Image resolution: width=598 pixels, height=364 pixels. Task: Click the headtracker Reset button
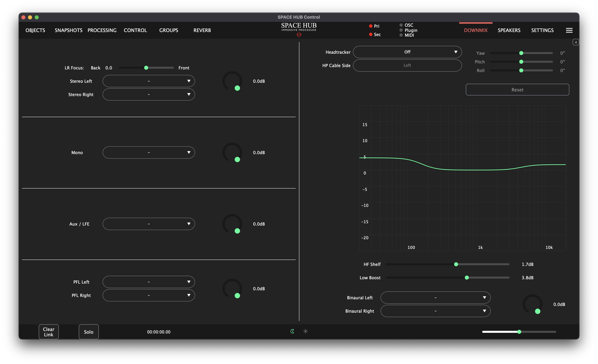pyautogui.click(x=517, y=90)
